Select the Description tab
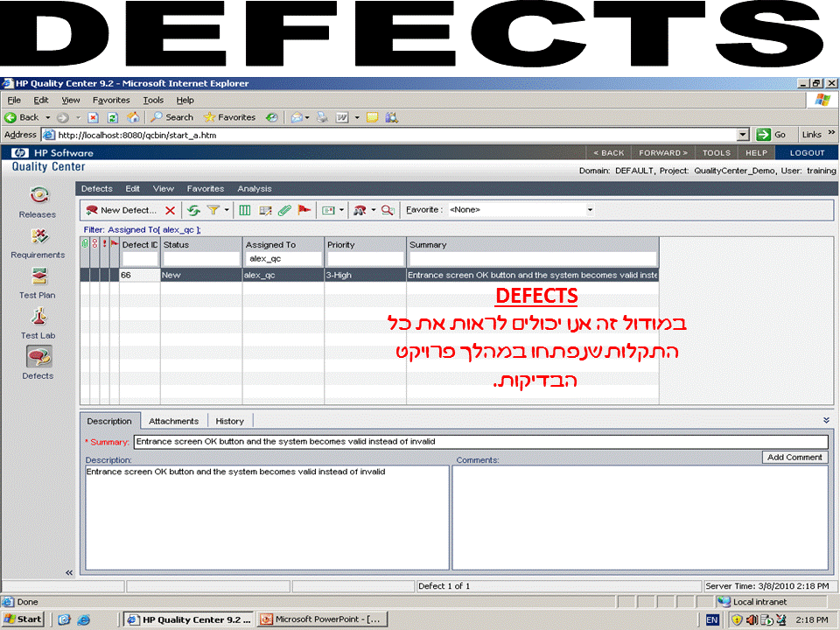Screen dimensions: 840x630 pos(109,421)
